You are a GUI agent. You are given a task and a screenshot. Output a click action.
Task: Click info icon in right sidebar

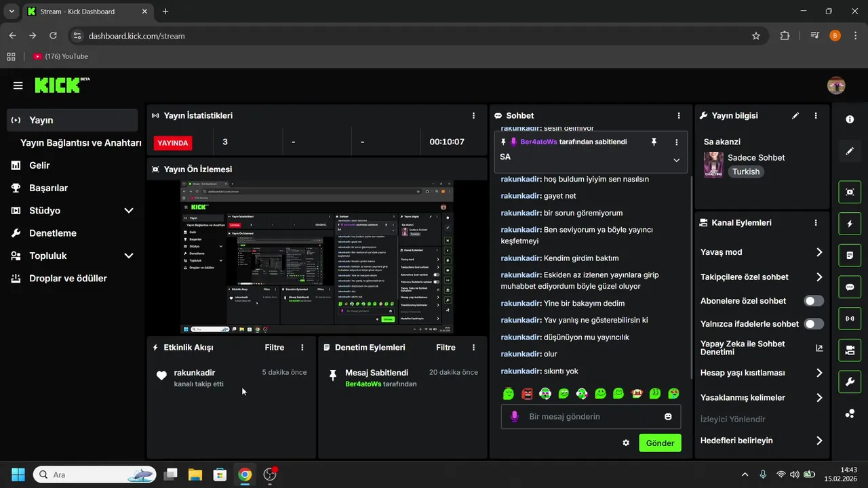coord(850,119)
